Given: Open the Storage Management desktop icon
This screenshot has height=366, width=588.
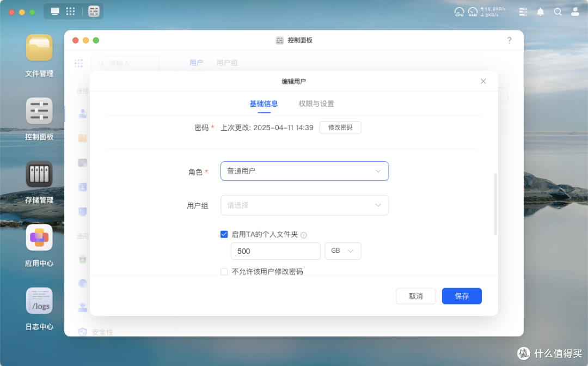Looking at the screenshot, I should tap(39, 174).
